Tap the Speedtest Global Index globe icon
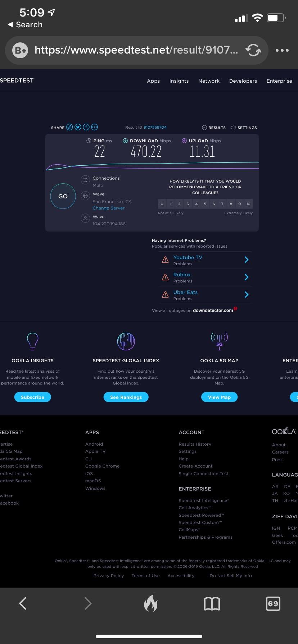298x644 pixels. [x=126, y=341]
